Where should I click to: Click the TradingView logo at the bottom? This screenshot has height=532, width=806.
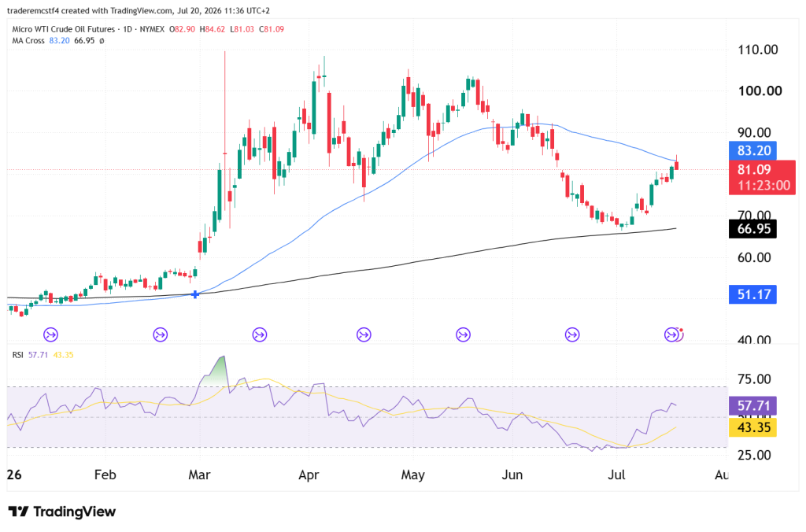[61, 512]
